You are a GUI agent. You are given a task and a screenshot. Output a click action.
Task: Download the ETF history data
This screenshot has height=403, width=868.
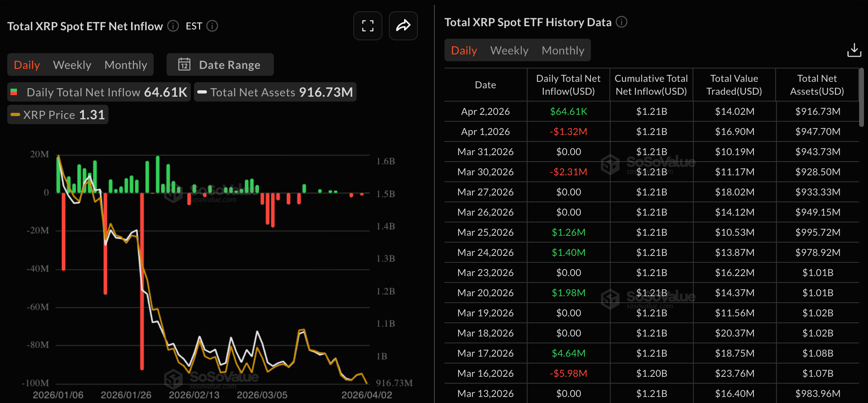[854, 50]
